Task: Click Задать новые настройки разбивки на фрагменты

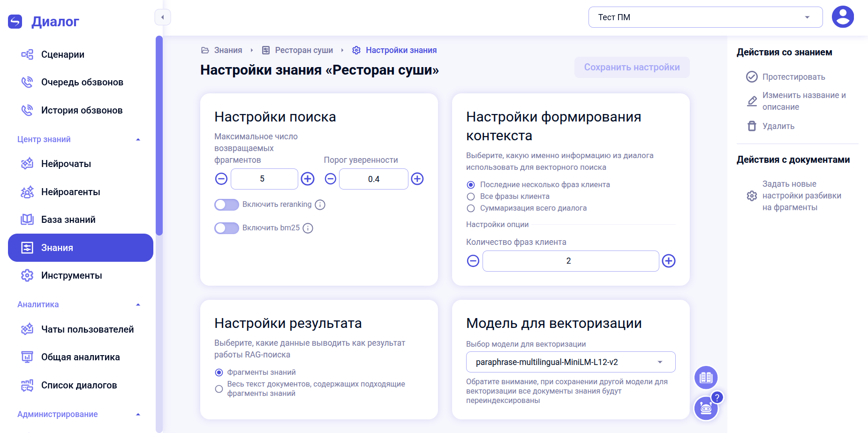Action: click(794, 196)
